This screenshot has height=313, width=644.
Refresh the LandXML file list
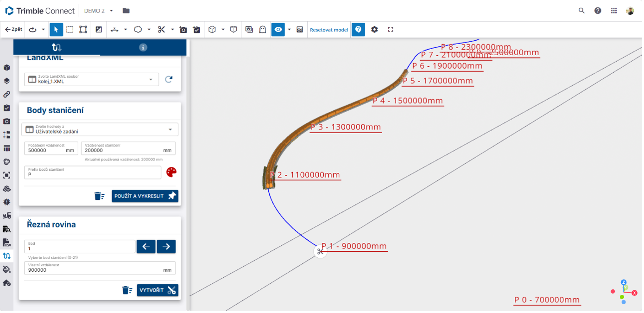[169, 79]
